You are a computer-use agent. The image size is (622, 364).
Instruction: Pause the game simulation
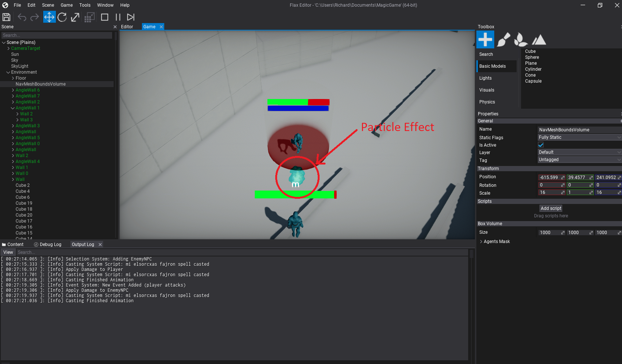pos(117,17)
